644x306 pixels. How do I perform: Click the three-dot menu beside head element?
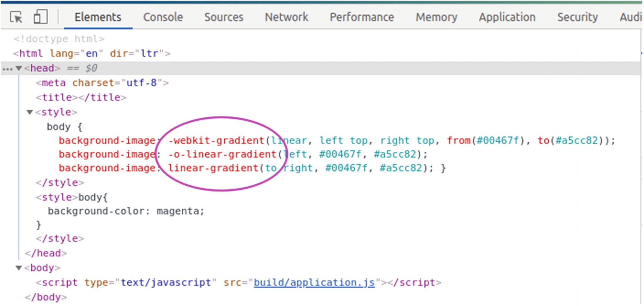coord(7,69)
